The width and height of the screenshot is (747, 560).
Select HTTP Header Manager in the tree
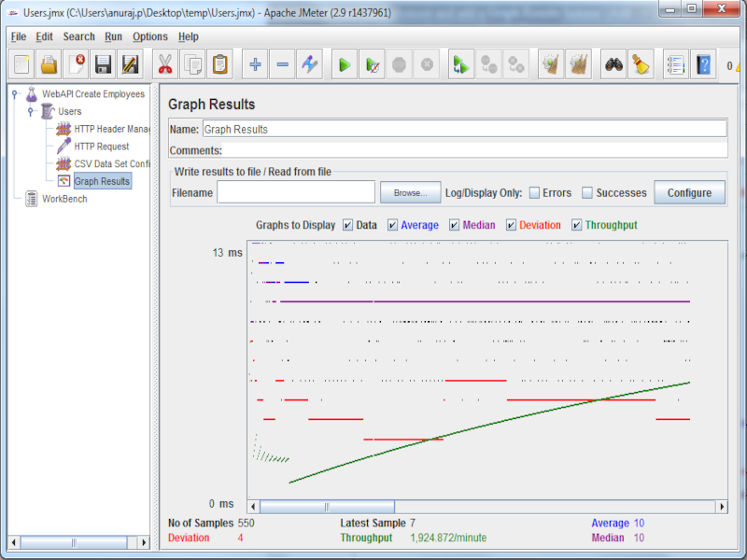[111, 129]
